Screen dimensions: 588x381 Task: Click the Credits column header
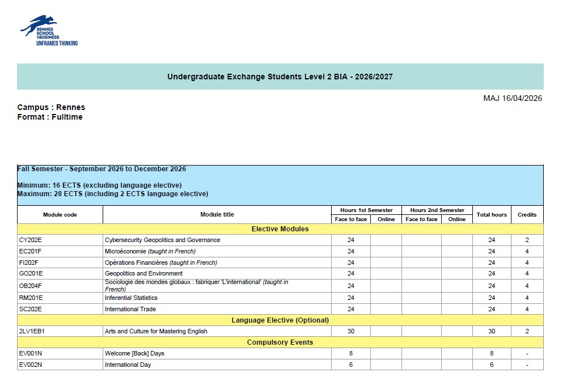527,215
